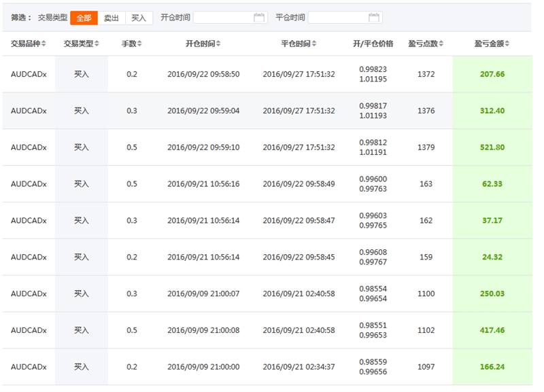Click points value 163
Viewport: 544px width, 392px height.
click(x=426, y=184)
